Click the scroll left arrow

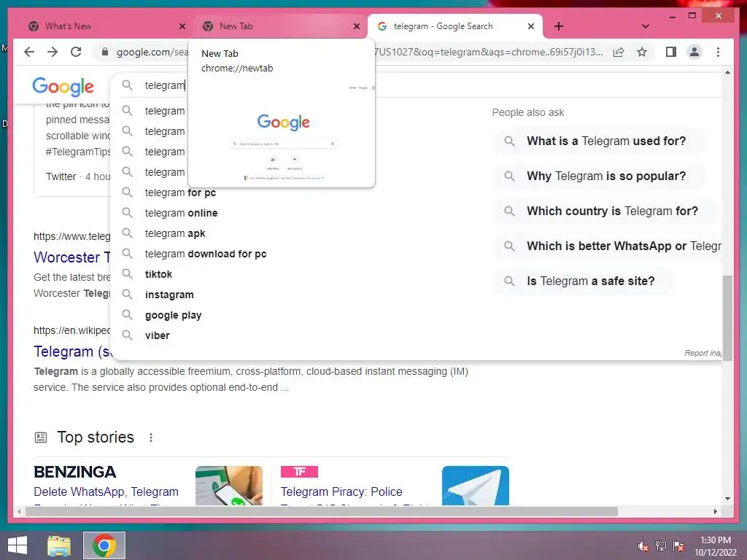19,511
